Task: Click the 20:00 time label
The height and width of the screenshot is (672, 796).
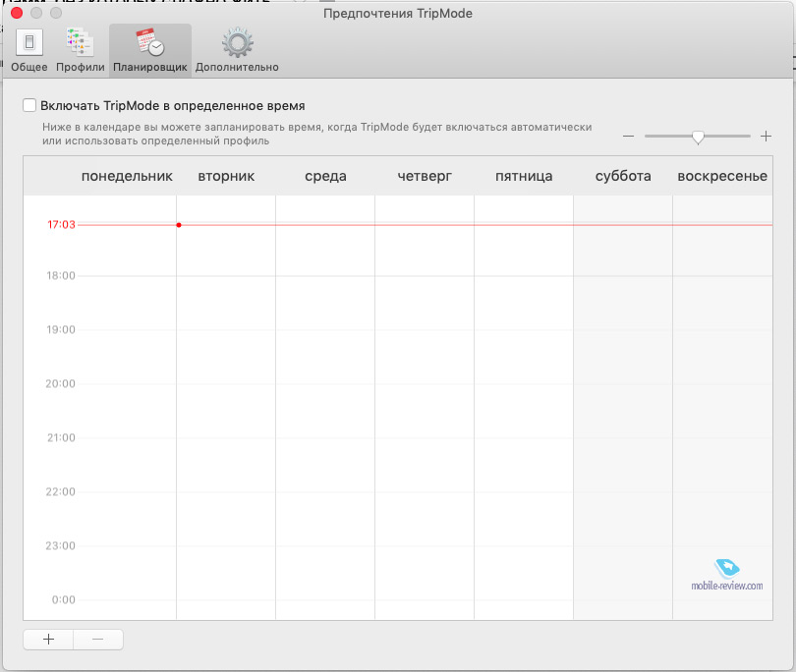Action: click(x=60, y=384)
